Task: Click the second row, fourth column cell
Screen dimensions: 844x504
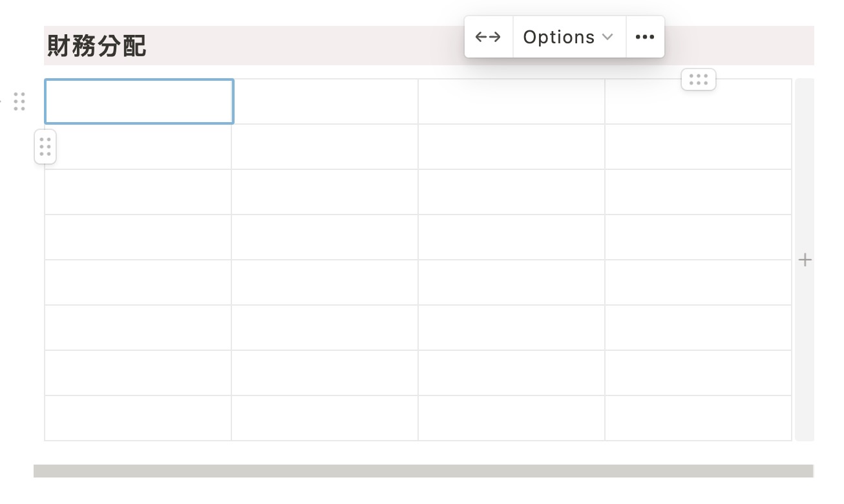Action: pyautogui.click(x=699, y=147)
